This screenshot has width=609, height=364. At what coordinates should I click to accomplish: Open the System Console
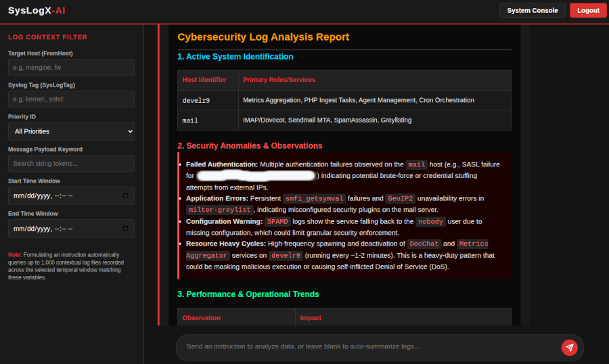[532, 11]
